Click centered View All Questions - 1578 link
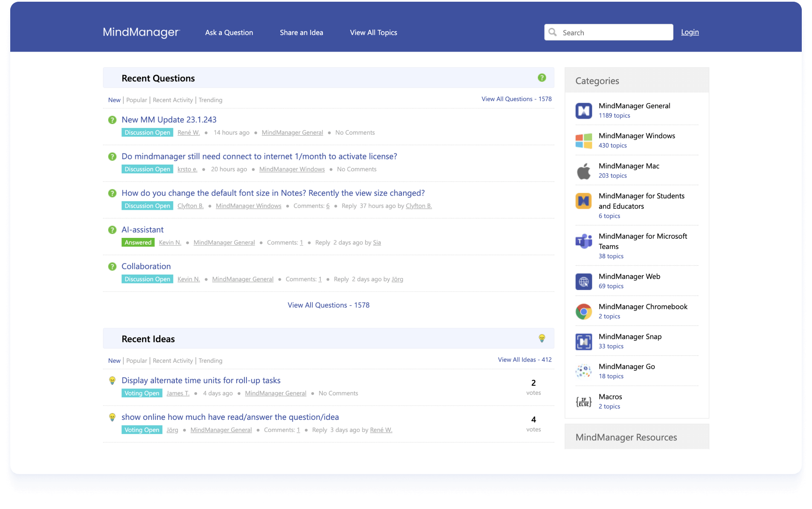This screenshot has width=812, height=509. (328, 305)
